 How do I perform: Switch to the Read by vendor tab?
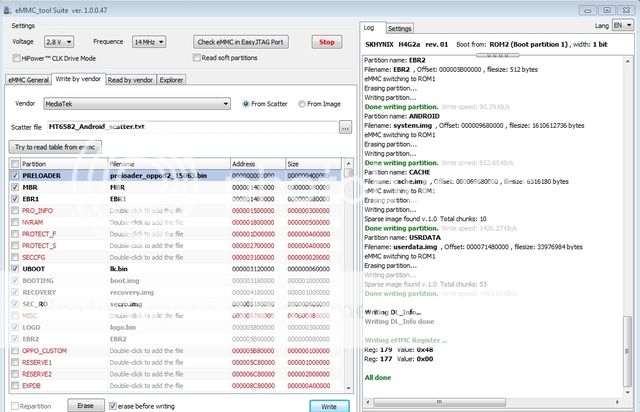(130, 78)
